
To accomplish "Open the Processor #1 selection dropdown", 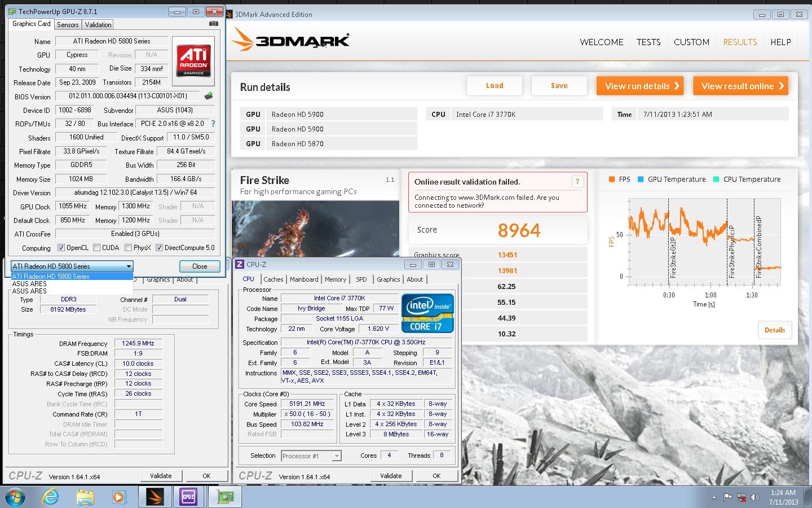I will pyautogui.click(x=311, y=456).
